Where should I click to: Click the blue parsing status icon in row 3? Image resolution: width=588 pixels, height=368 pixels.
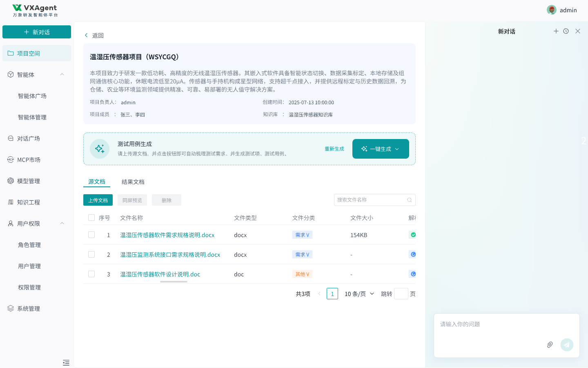click(x=413, y=274)
